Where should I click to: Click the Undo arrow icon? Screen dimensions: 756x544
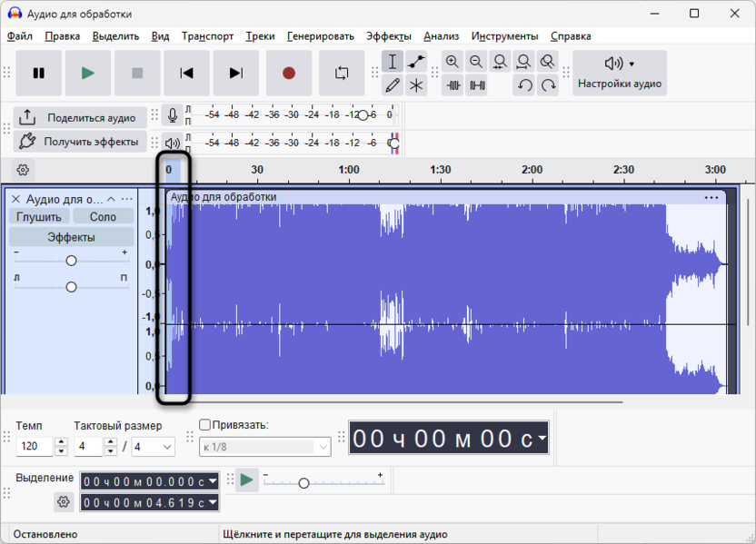(524, 85)
